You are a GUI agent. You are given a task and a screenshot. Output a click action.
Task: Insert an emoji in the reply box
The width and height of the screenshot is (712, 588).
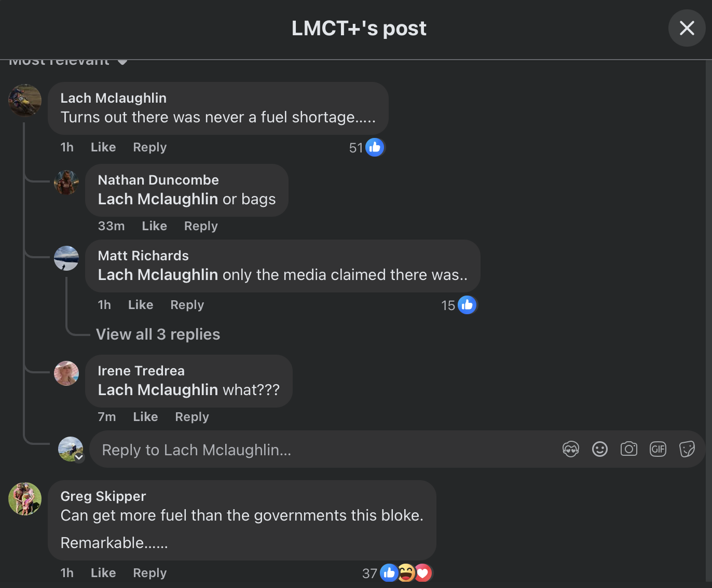pos(599,449)
